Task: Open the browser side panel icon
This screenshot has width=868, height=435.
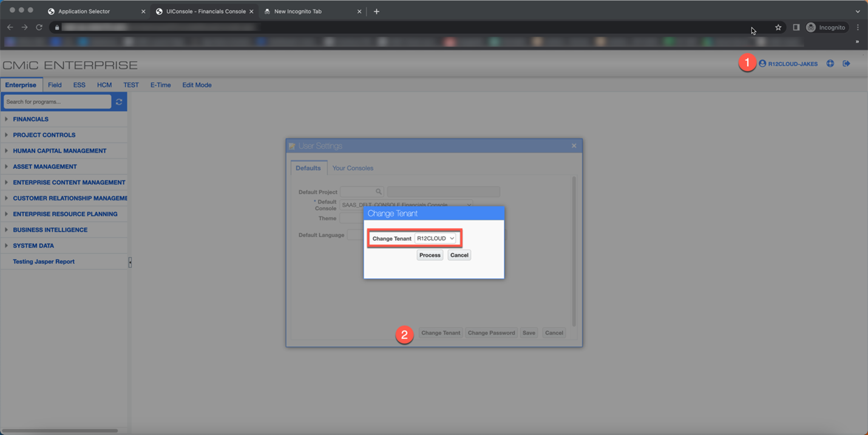Action: [796, 27]
